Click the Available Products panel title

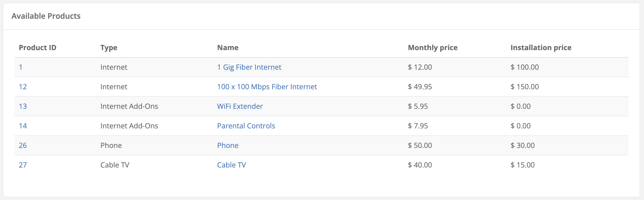[46, 16]
